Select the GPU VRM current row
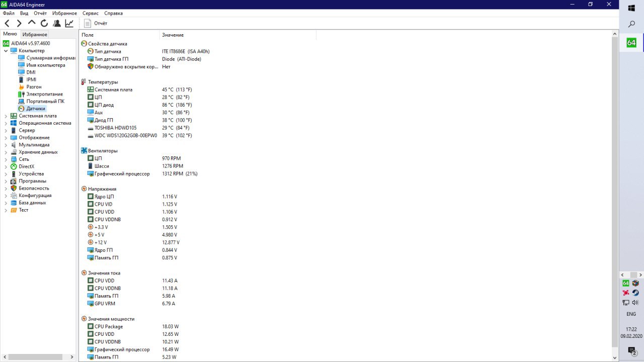 [132, 304]
